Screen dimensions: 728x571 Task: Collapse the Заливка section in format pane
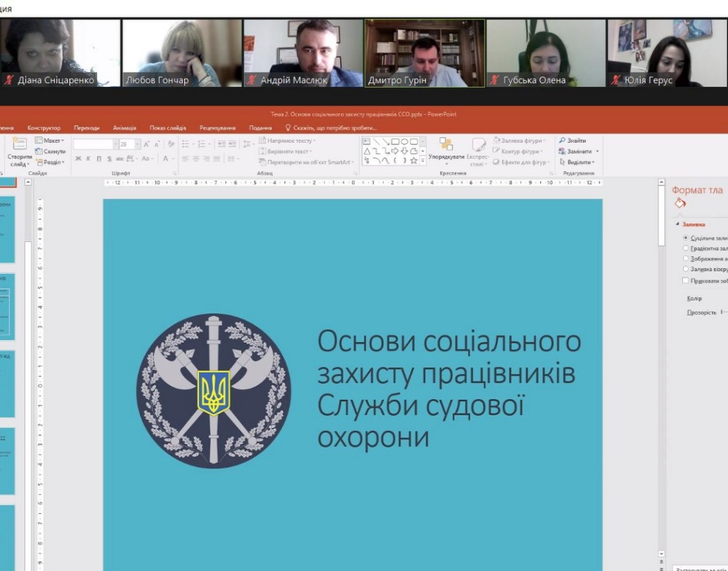(677, 224)
